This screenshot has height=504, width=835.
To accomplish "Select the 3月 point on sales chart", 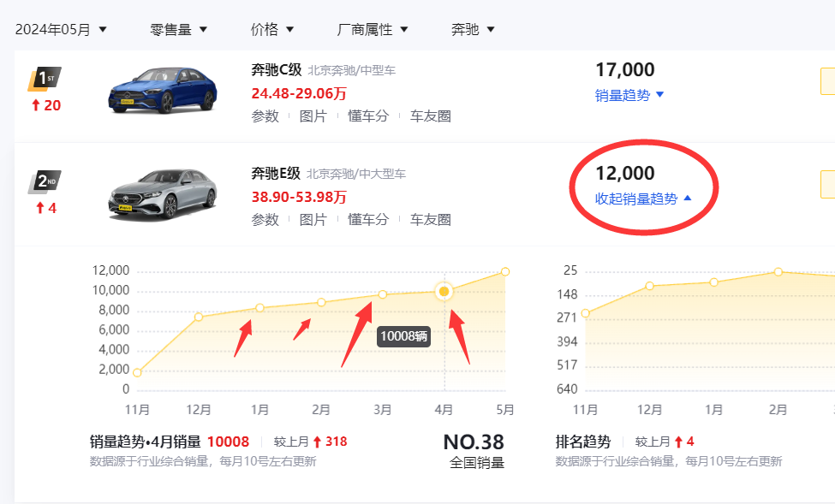I will point(382,294).
